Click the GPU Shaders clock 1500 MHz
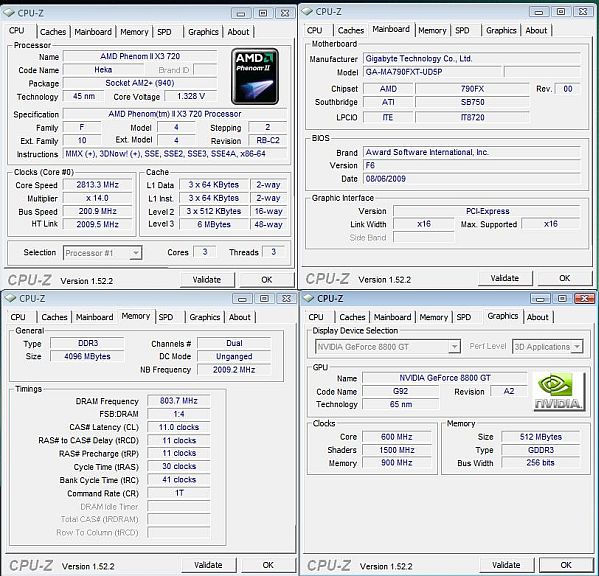The image size is (599, 576). coord(397,450)
